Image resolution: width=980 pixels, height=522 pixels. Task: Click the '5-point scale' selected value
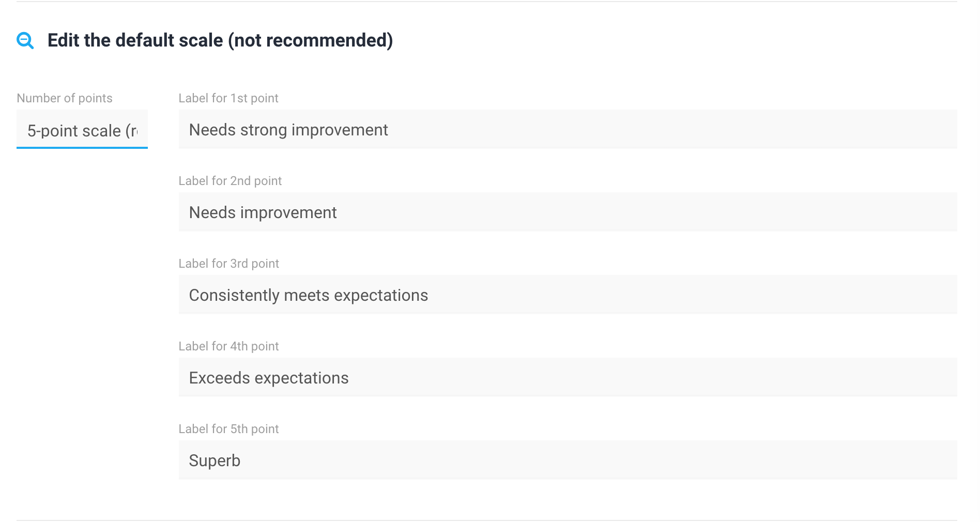(82, 131)
